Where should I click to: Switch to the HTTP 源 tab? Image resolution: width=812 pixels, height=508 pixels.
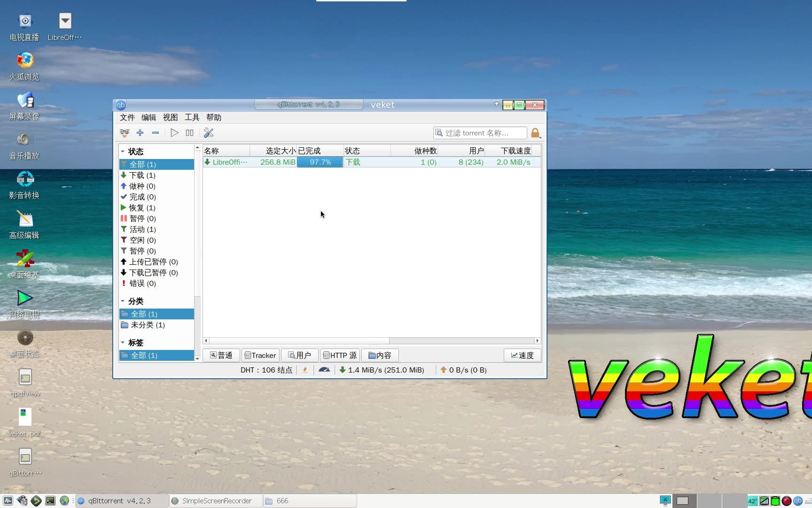[340, 355]
